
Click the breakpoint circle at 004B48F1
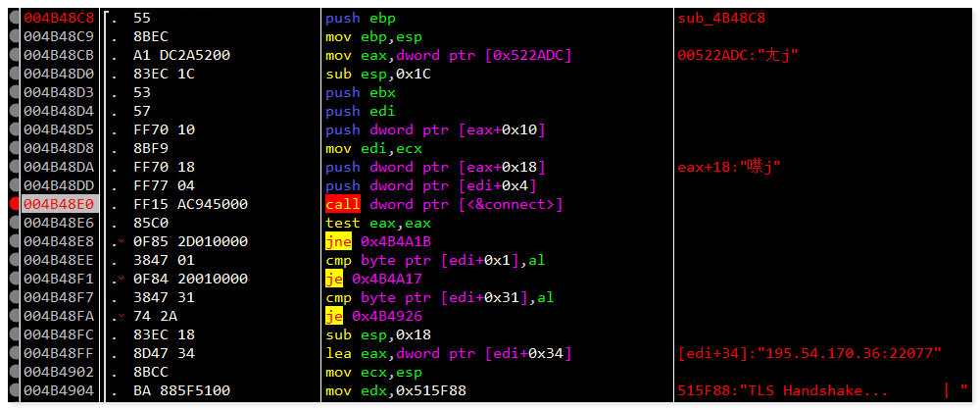click(x=13, y=279)
